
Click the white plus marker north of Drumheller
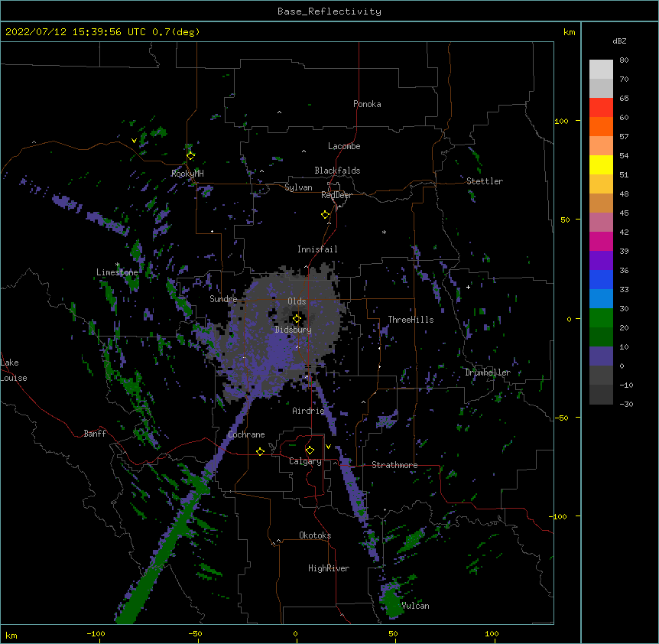[x=468, y=287]
